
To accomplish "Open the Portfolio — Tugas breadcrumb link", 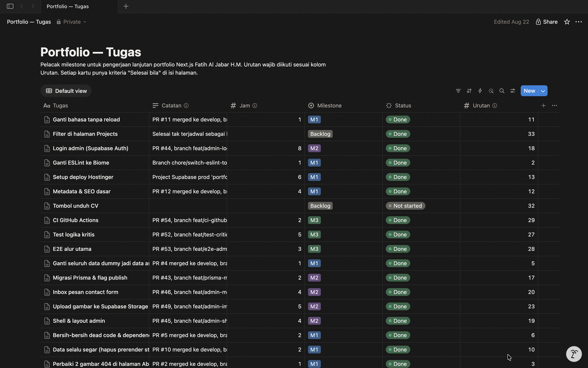I will 29,22.
